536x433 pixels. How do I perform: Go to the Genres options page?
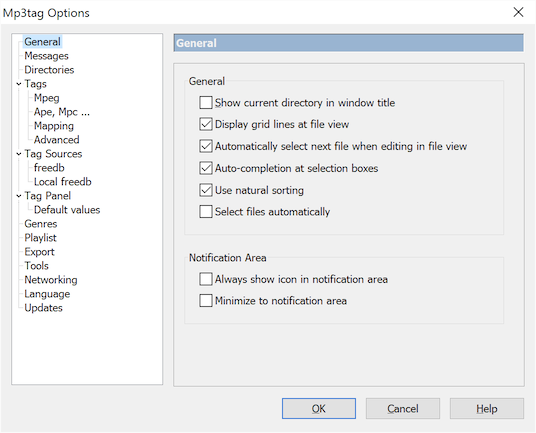coord(41,224)
